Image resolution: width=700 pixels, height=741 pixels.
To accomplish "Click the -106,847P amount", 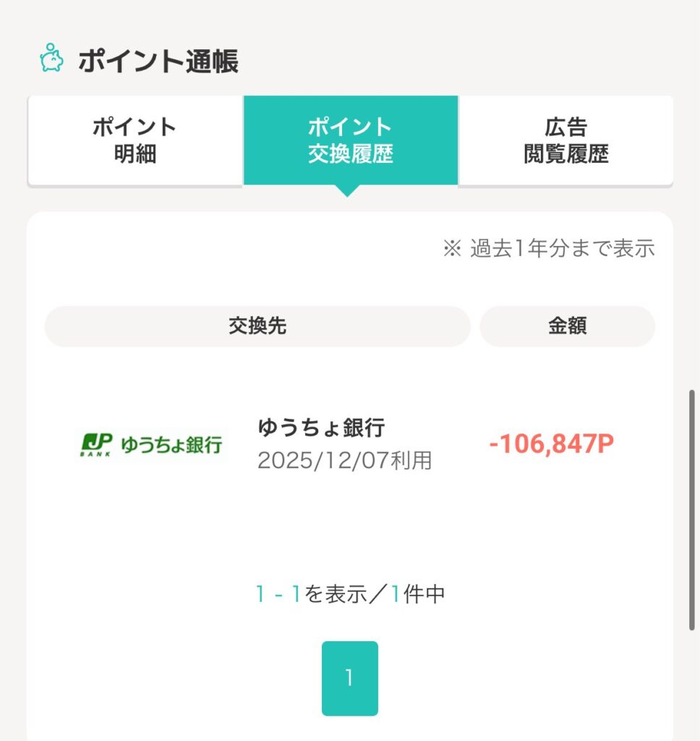I will click(x=551, y=444).
